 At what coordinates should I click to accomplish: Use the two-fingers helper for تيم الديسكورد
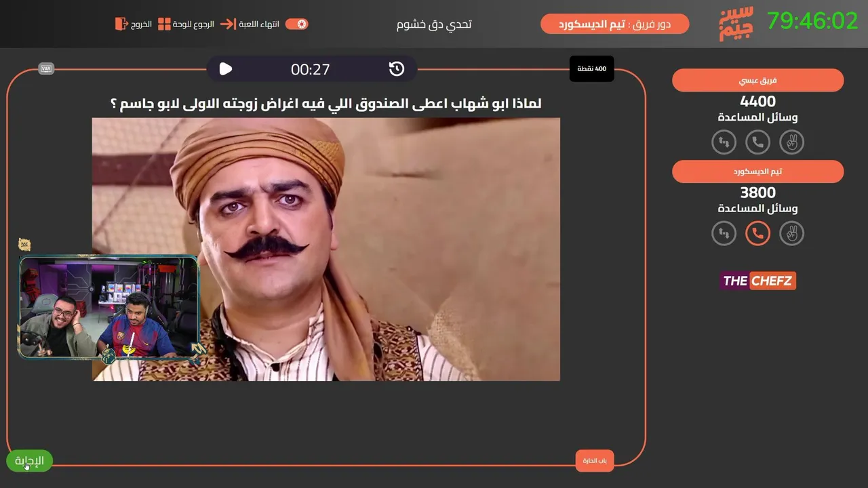click(791, 233)
